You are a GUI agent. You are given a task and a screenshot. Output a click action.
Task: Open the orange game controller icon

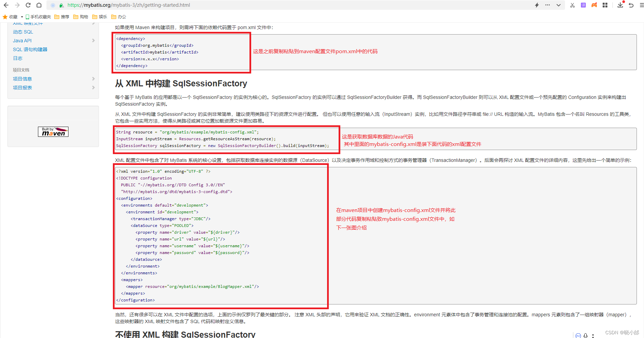pyautogui.click(x=594, y=5)
